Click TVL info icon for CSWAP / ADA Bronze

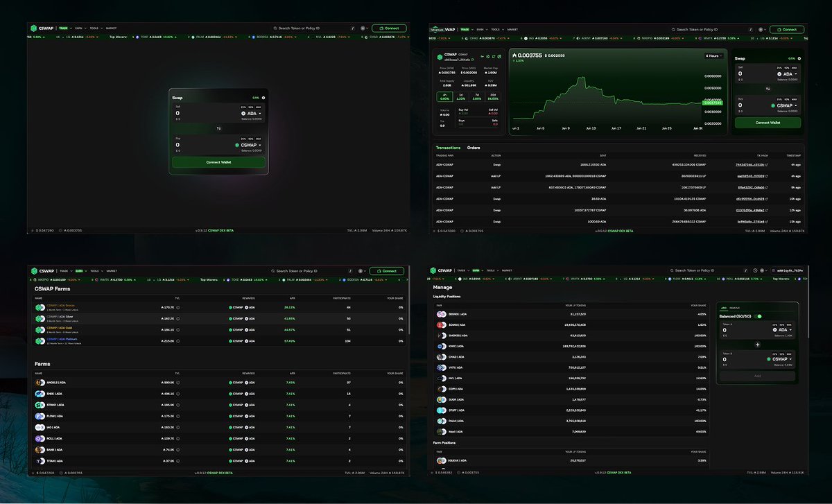click(178, 307)
